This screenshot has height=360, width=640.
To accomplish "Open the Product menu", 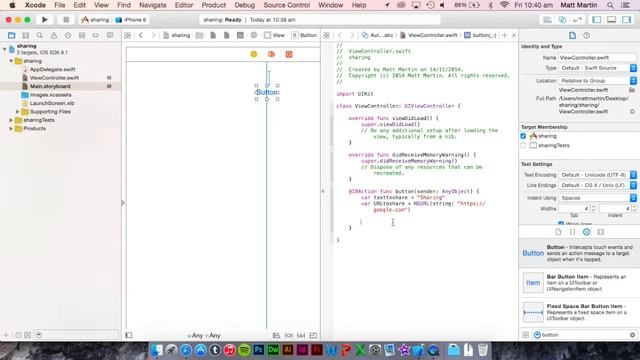I will tap(213, 5).
